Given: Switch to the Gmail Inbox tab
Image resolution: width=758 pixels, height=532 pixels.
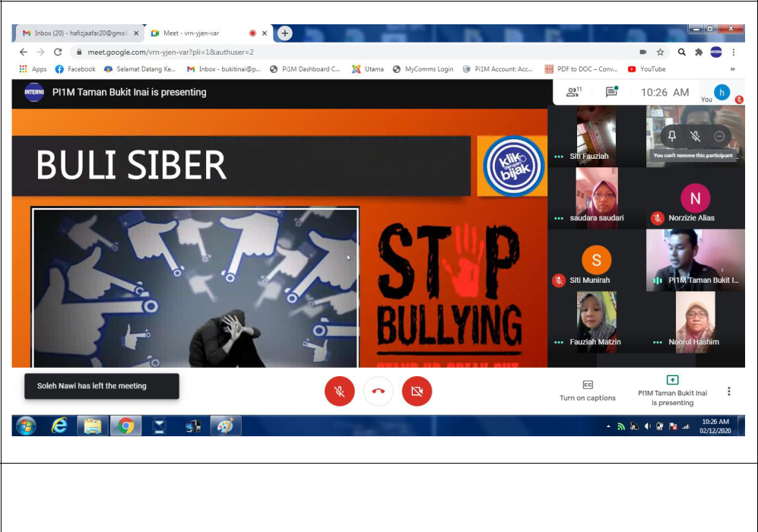Looking at the screenshot, I should click(x=78, y=33).
